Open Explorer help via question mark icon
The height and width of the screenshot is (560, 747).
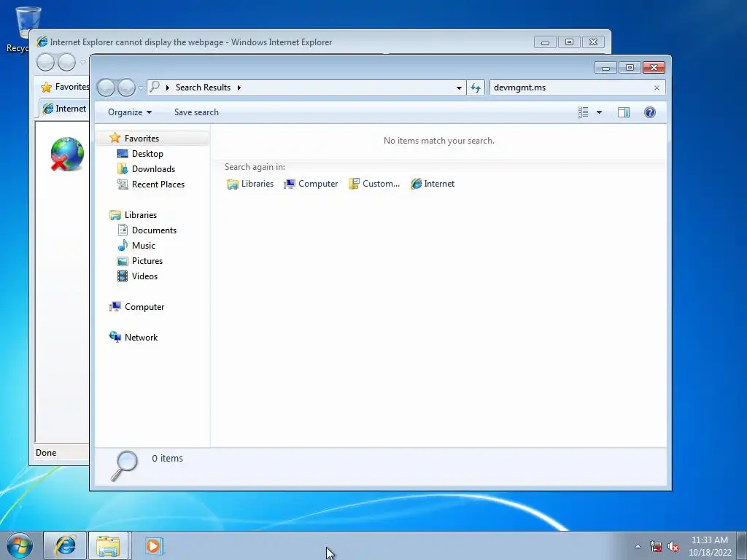650,112
